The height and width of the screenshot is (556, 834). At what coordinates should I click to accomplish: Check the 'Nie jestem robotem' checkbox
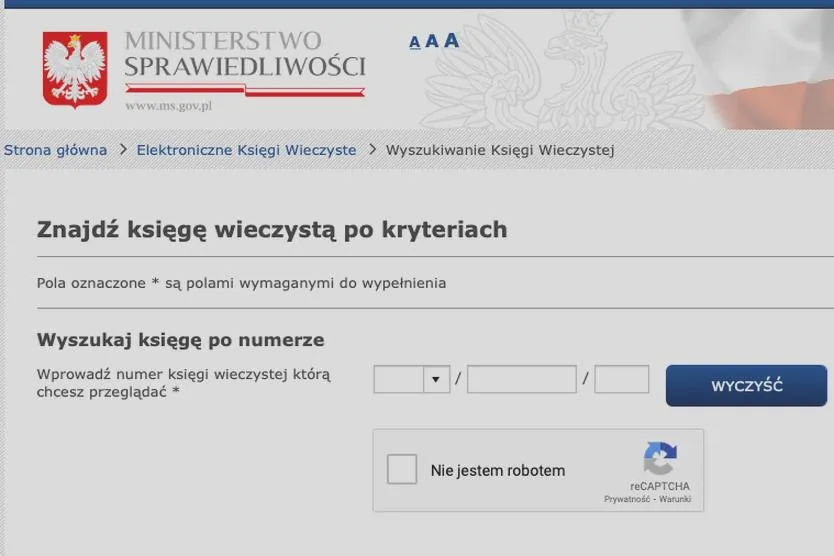coord(402,469)
